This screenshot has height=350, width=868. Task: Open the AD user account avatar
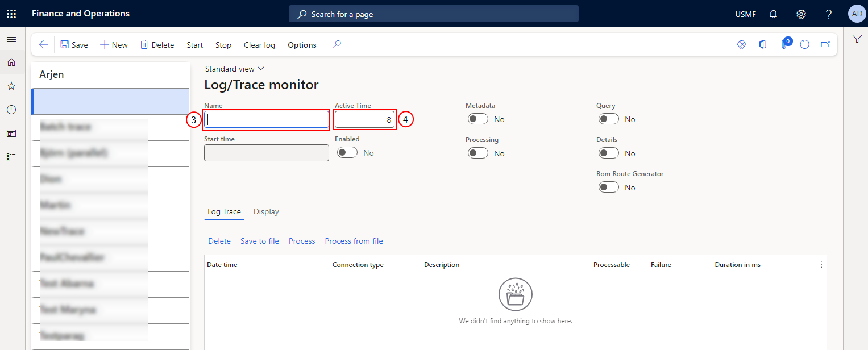(856, 14)
